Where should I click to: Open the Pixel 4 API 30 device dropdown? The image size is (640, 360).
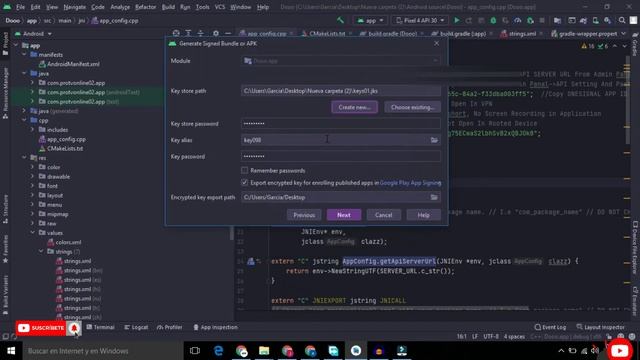coord(420,20)
